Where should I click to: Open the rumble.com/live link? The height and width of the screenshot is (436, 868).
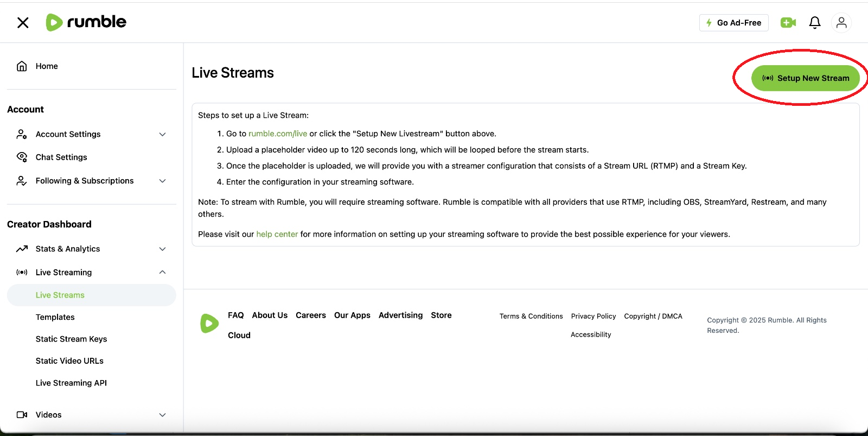(277, 134)
